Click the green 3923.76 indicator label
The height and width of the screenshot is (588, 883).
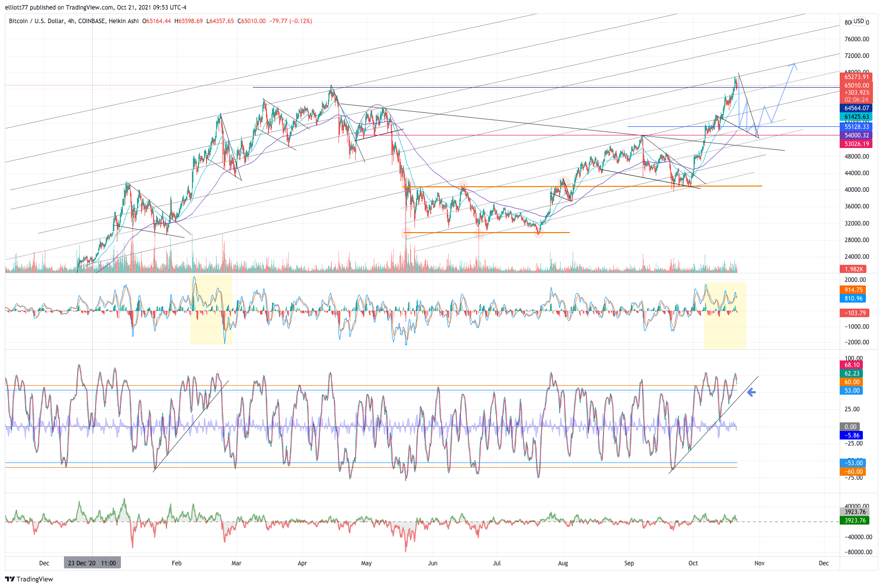click(854, 521)
